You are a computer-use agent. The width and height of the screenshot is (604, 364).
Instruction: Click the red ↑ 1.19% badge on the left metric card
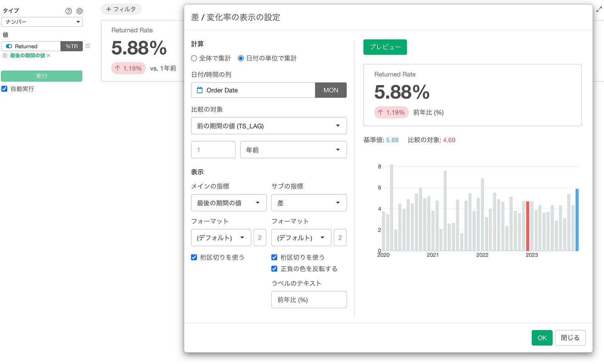[128, 68]
